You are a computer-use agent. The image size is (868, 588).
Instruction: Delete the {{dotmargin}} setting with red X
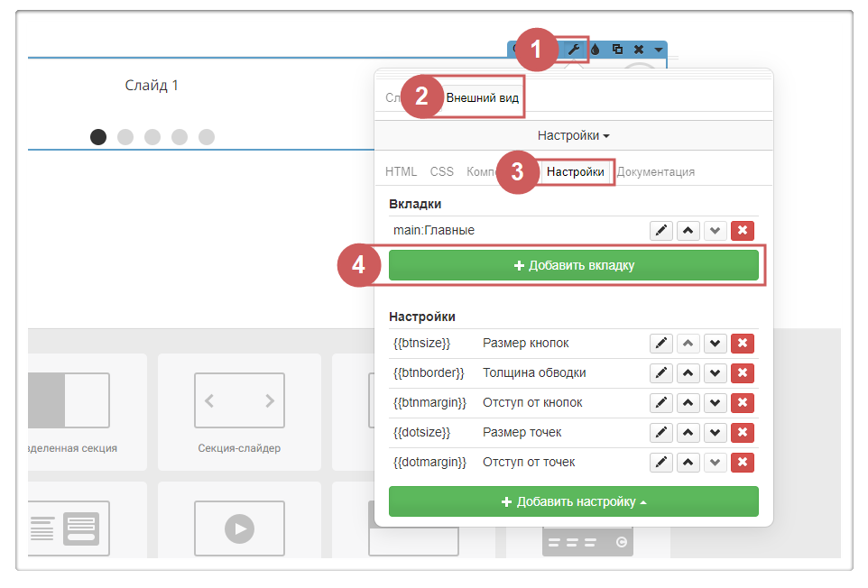pos(743,463)
